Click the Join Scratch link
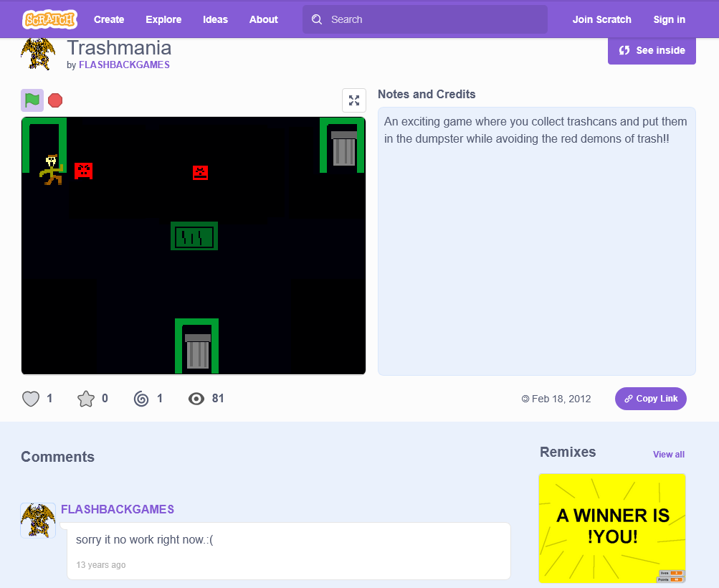This screenshot has height=588, width=719. pos(601,19)
